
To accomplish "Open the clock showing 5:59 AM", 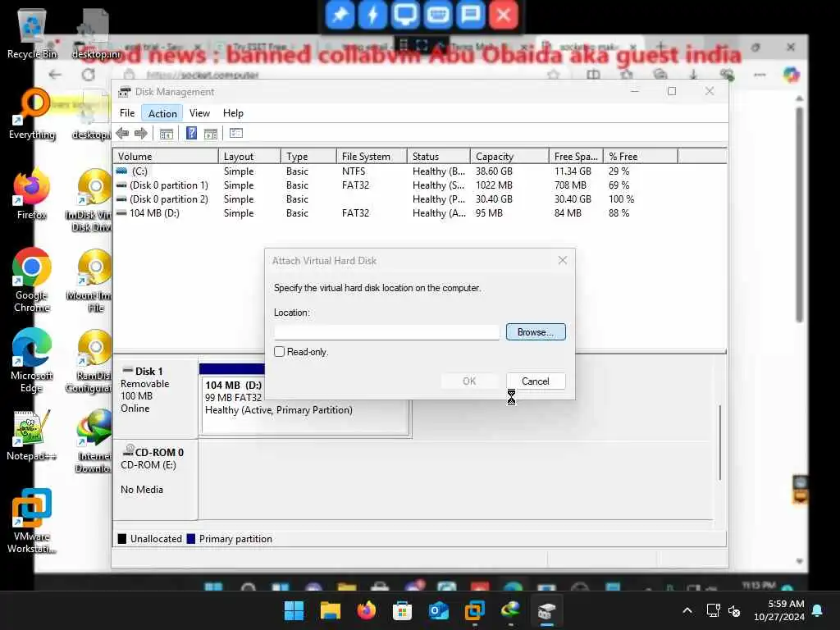I will pyautogui.click(x=779, y=610).
